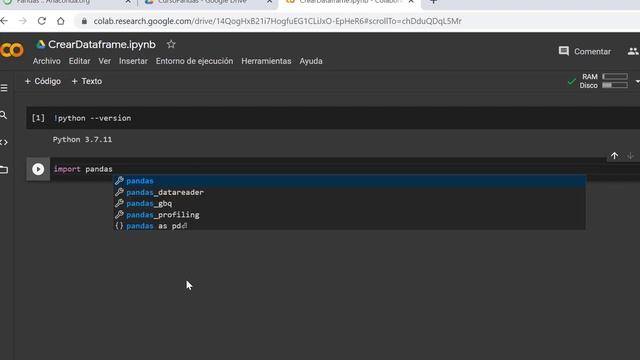The image size is (640, 360).
Task: Open the RAM and Disco resource dropdown
Action: click(x=637, y=81)
